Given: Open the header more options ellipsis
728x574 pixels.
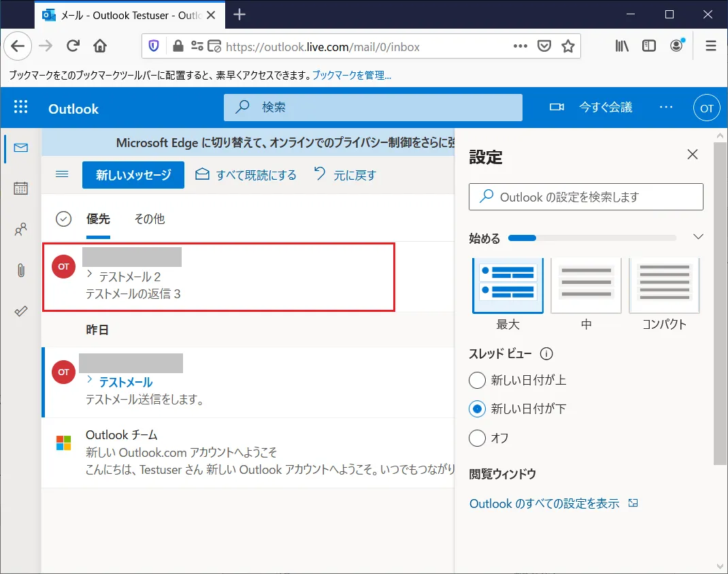Looking at the screenshot, I should [x=666, y=108].
